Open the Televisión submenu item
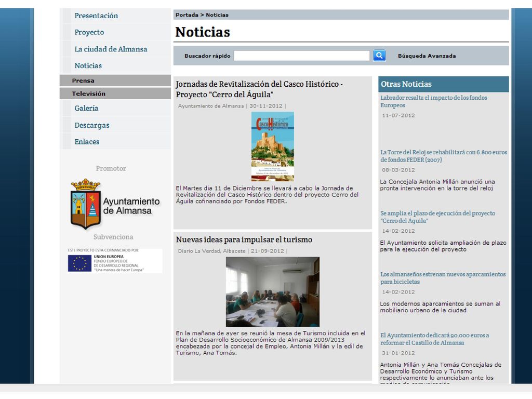Viewport: 532px width, 399px height. 115,94
